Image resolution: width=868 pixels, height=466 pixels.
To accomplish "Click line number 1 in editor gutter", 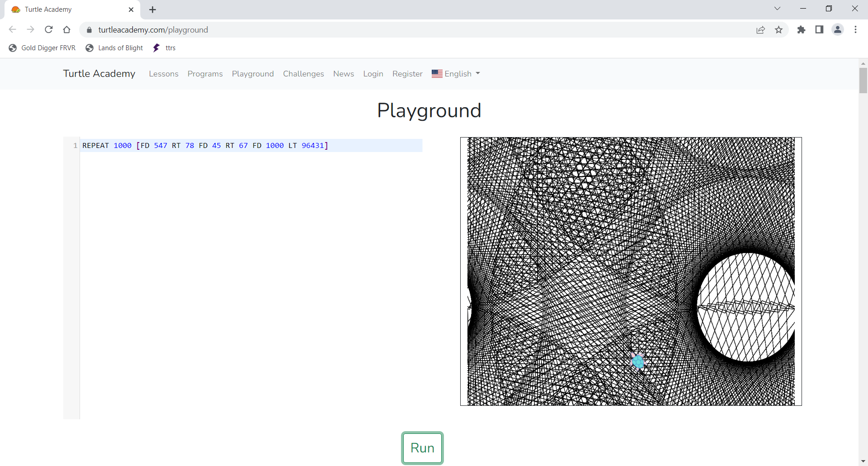I will point(75,146).
